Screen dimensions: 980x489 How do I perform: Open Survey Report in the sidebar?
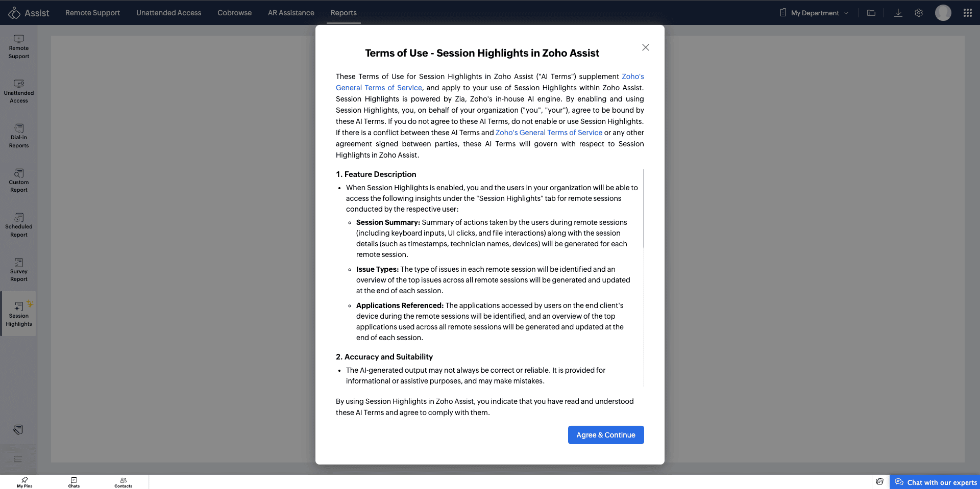coord(19,270)
